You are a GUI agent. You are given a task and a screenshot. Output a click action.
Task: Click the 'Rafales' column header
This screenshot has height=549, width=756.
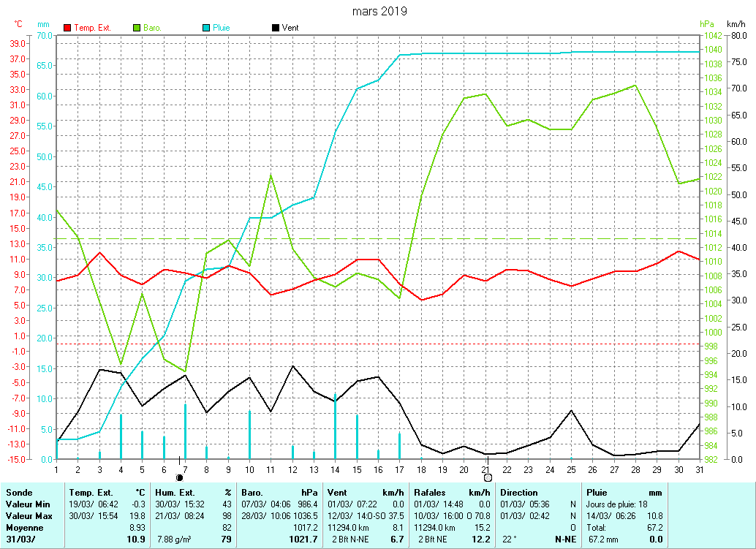[x=431, y=493]
